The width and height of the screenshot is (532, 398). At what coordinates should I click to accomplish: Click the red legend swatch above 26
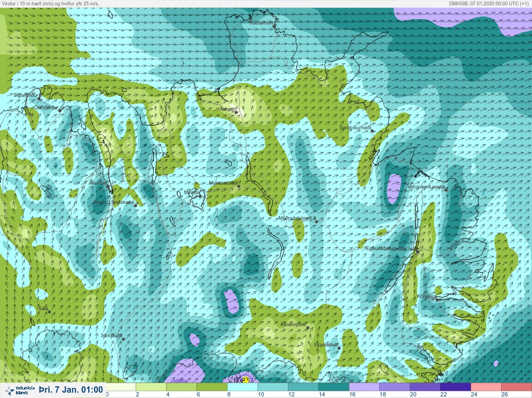517,387
